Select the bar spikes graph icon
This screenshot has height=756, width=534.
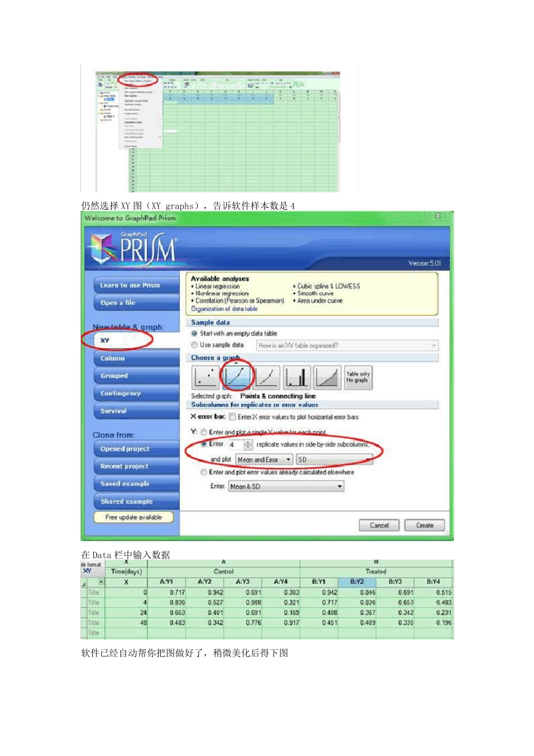(x=297, y=377)
